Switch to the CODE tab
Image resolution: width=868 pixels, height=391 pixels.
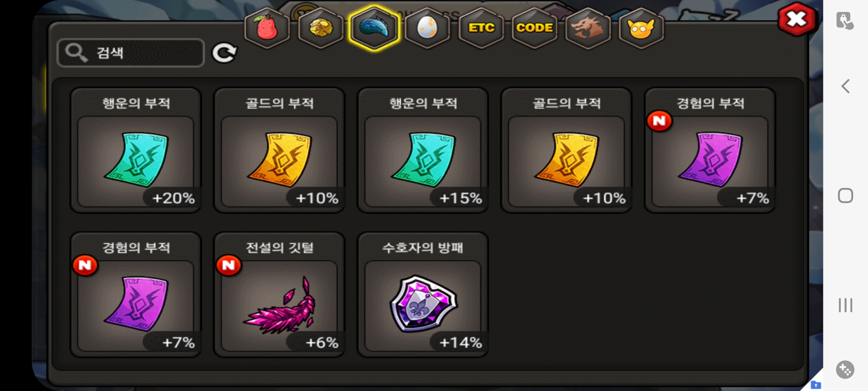click(x=535, y=28)
